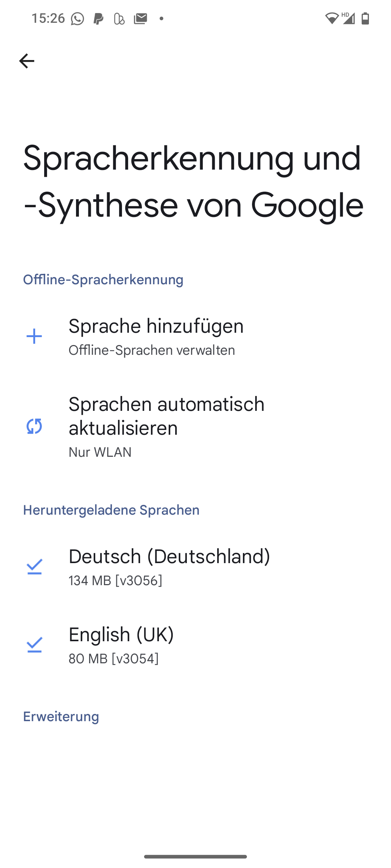Tap the bottom navigation gesture bar
The image size is (391, 868).
click(x=195, y=856)
